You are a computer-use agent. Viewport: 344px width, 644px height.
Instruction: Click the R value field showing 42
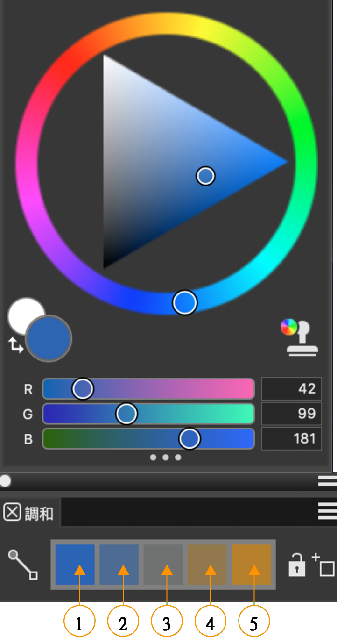point(291,389)
